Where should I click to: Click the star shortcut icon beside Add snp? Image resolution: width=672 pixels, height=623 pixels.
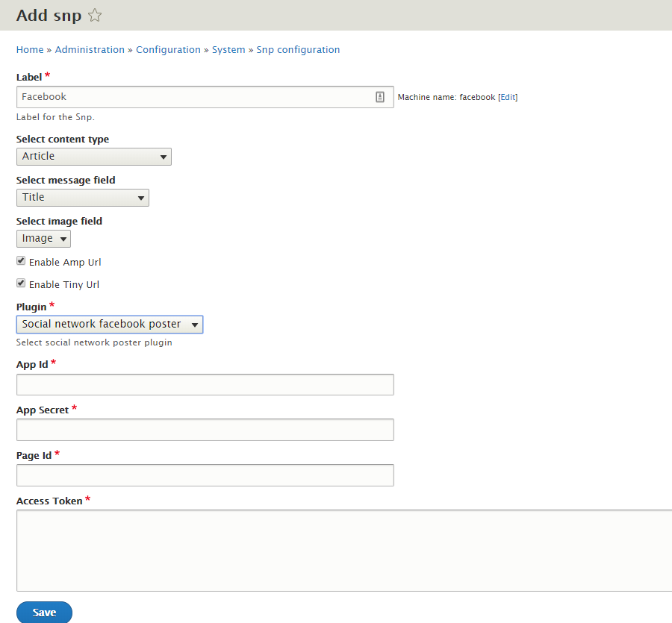[x=95, y=15]
